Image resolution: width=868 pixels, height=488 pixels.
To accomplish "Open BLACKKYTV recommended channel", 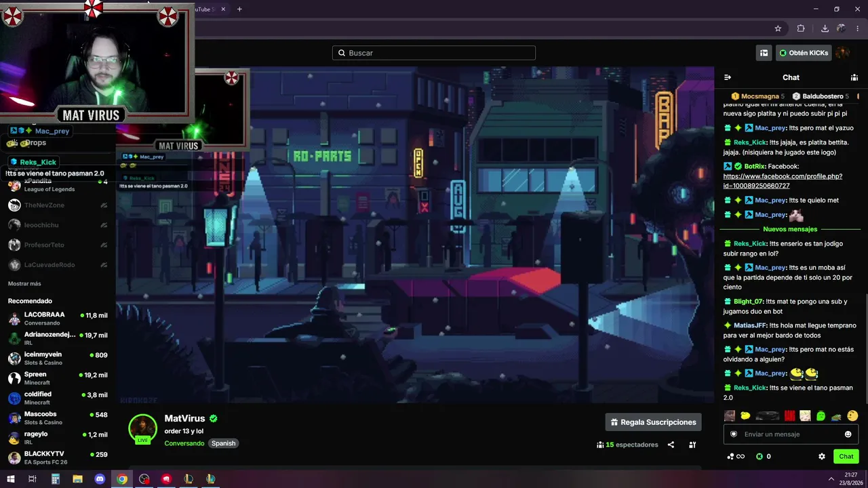I will (x=58, y=457).
